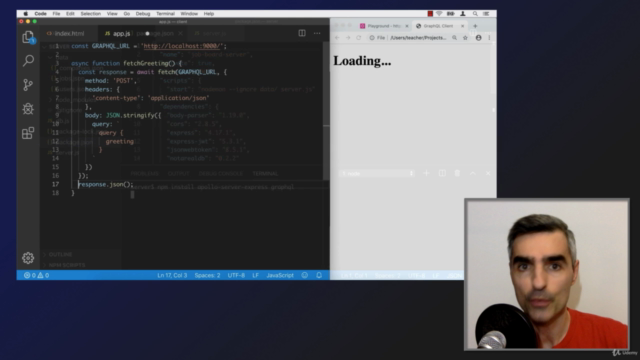Bookmark this page with the star icon
Screen dimensions: 640x360
click(465, 38)
